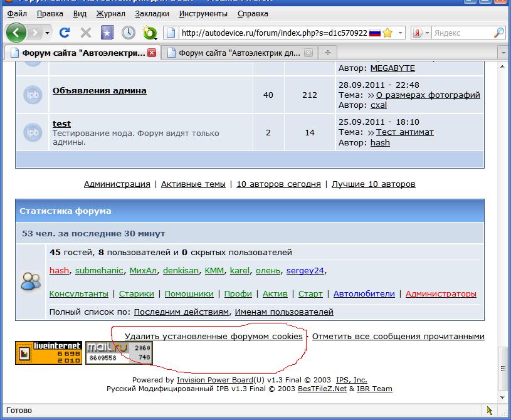Open the new tab plus button

[x=328, y=53]
